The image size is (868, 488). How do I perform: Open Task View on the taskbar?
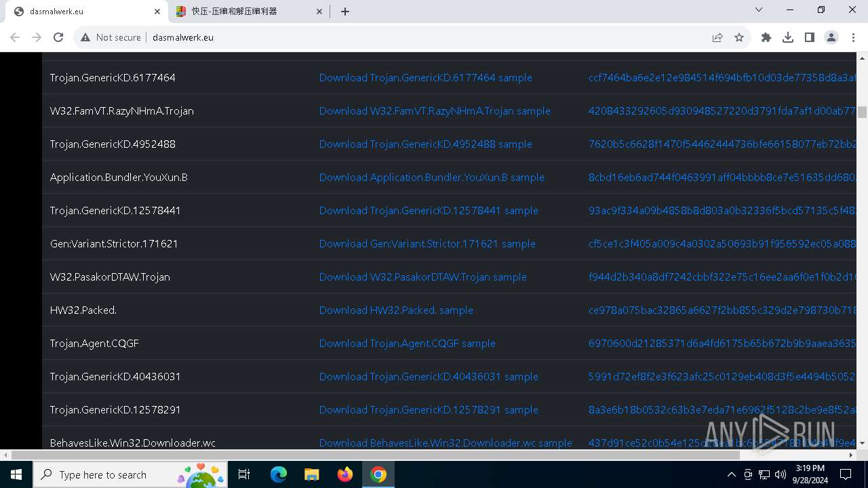pyautogui.click(x=245, y=474)
